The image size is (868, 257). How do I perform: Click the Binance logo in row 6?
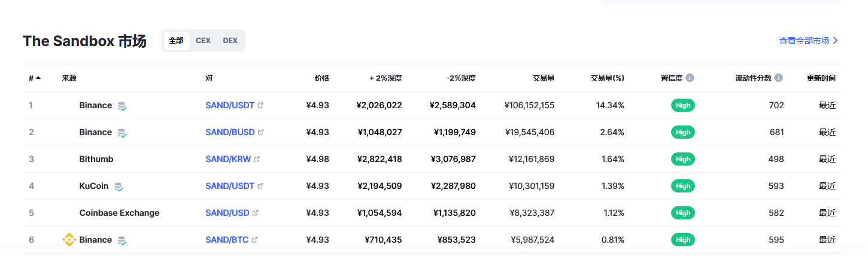click(x=69, y=240)
